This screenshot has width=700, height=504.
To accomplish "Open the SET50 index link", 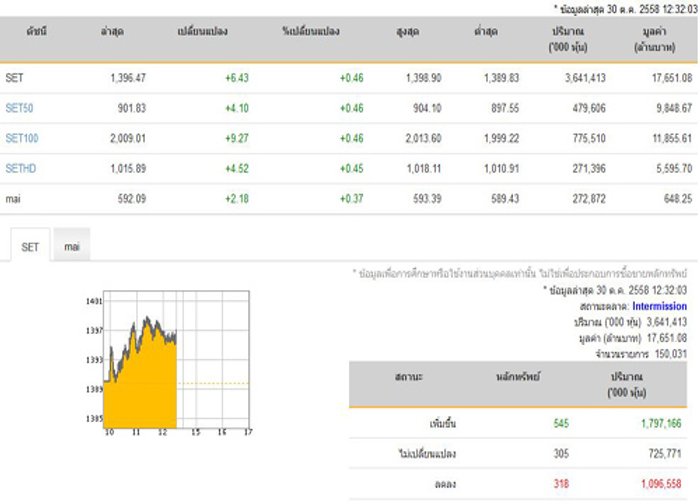I will pos(19,108).
